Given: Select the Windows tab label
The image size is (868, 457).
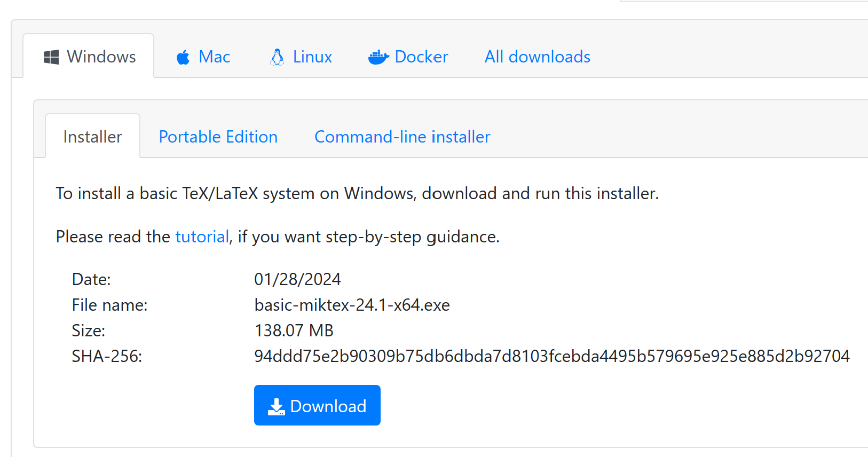Looking at the screenshot, I should click(x=101, y=57).
